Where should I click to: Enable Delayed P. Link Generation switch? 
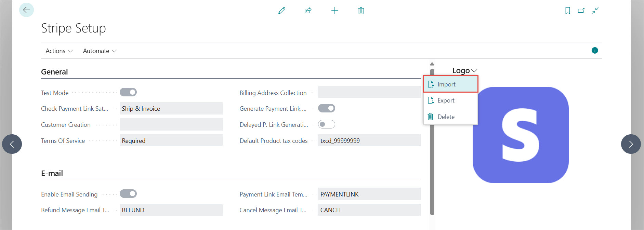click(x=327, y=124)
